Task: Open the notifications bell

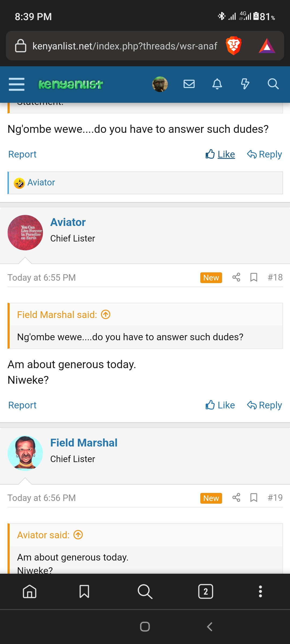Action: tap(217, 84)
